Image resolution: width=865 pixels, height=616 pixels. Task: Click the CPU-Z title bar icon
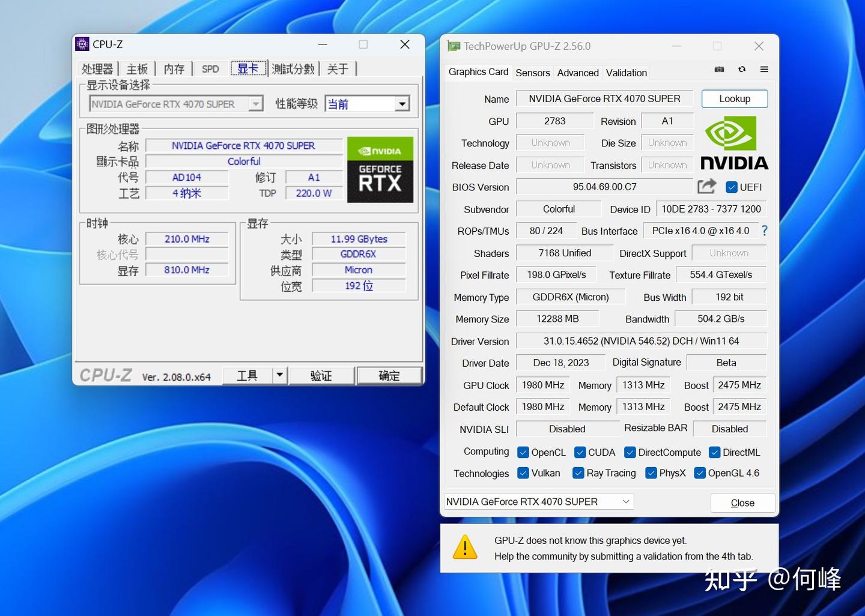click(x=82, y=43)
